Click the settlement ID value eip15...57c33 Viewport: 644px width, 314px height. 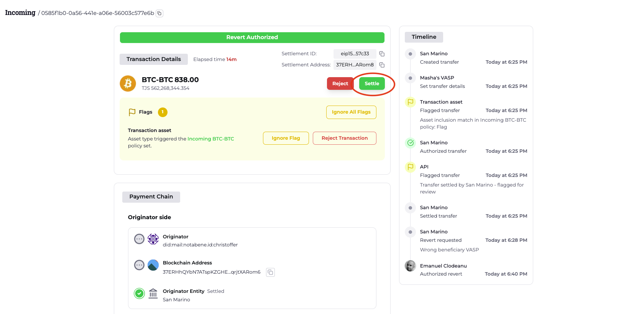click(355, 54)
